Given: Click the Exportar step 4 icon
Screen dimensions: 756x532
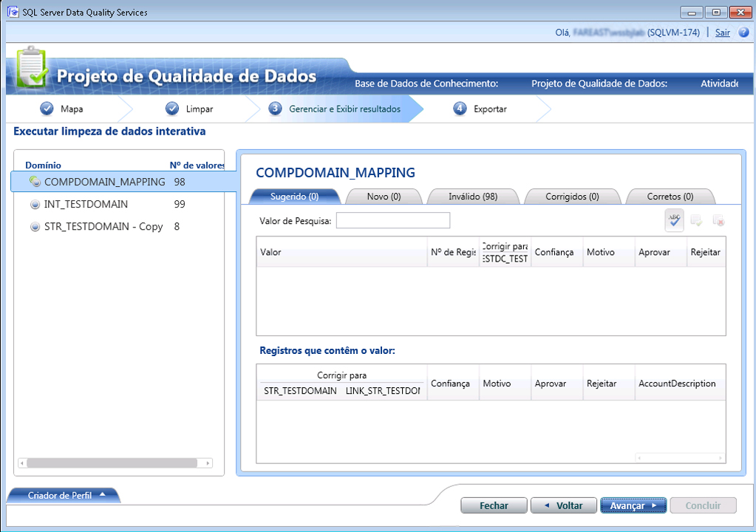Looking at the screenshot, I should tap(460, 109).
